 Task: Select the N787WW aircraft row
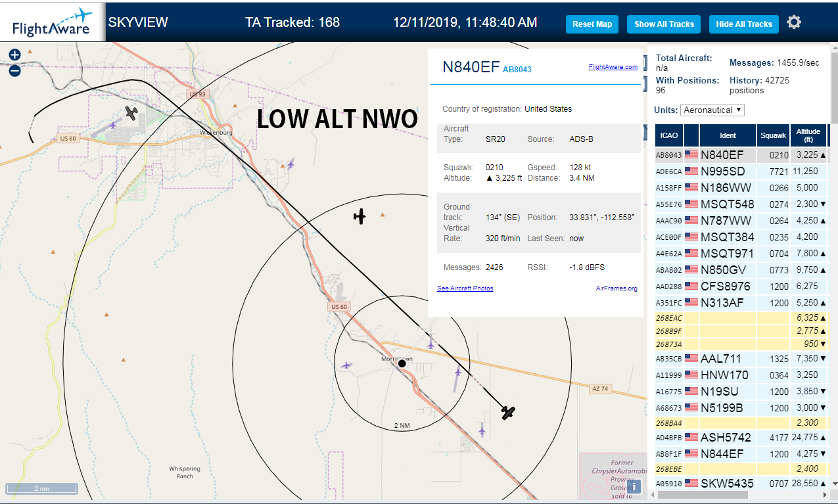click(741, 221)
